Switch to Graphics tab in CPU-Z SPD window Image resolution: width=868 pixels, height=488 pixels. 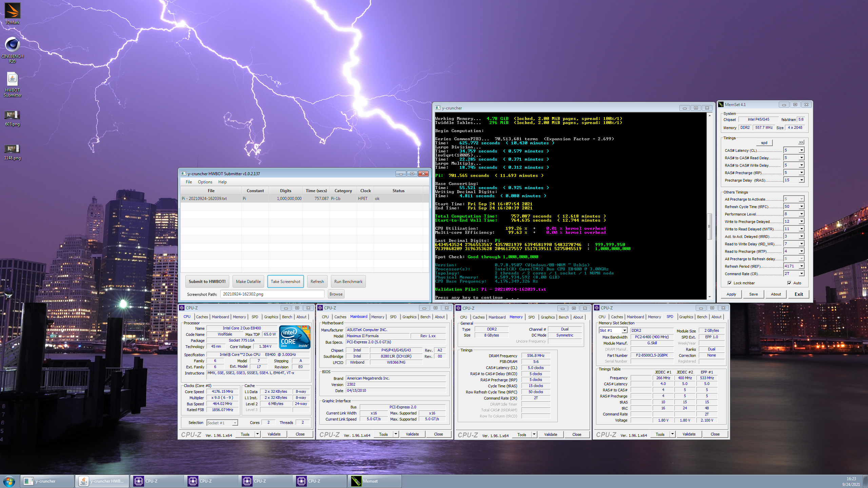tap(686, 317)
